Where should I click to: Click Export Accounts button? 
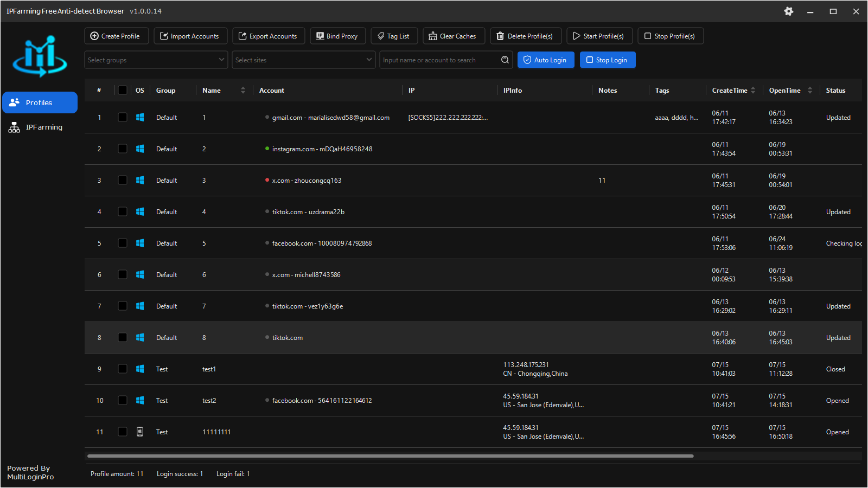click(269, 36)
